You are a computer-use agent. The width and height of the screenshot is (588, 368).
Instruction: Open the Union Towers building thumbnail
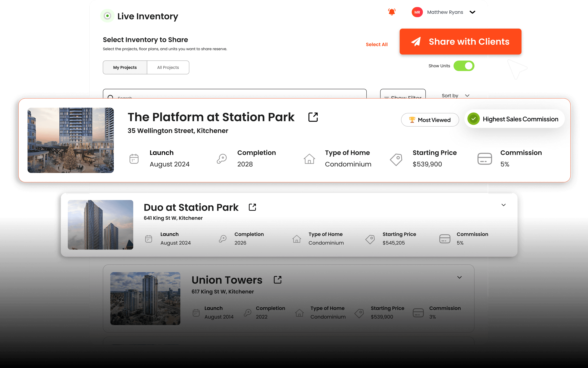pyautogui.click(x=145, y=298)
